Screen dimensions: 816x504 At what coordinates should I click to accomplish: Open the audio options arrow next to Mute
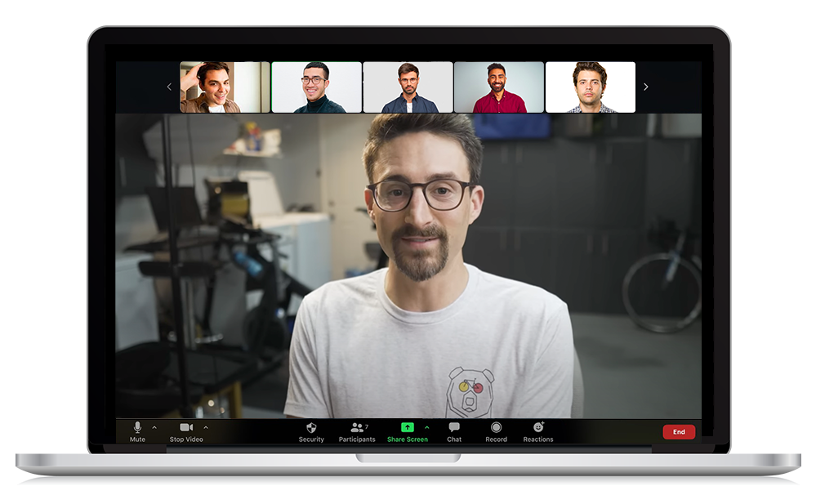pyautogui.click(x=154, y=427)
